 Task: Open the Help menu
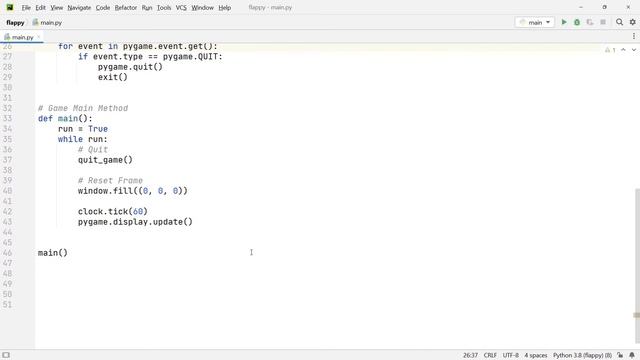224,7
